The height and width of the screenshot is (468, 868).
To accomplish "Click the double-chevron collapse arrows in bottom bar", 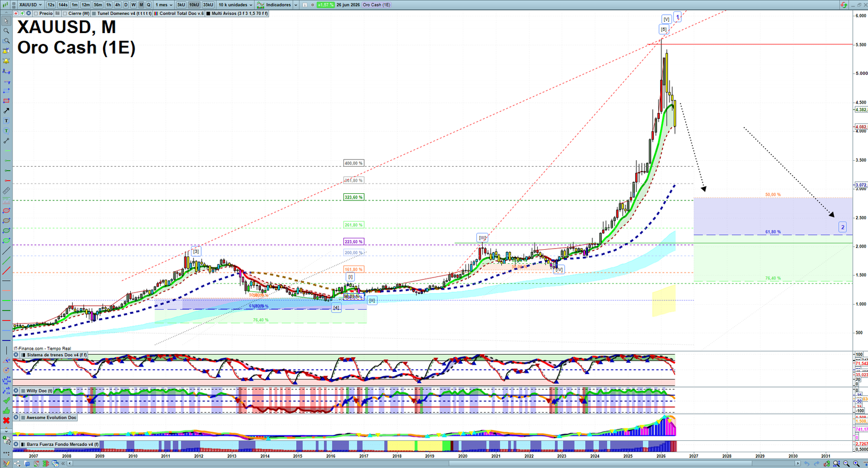I will coord(63,464).
